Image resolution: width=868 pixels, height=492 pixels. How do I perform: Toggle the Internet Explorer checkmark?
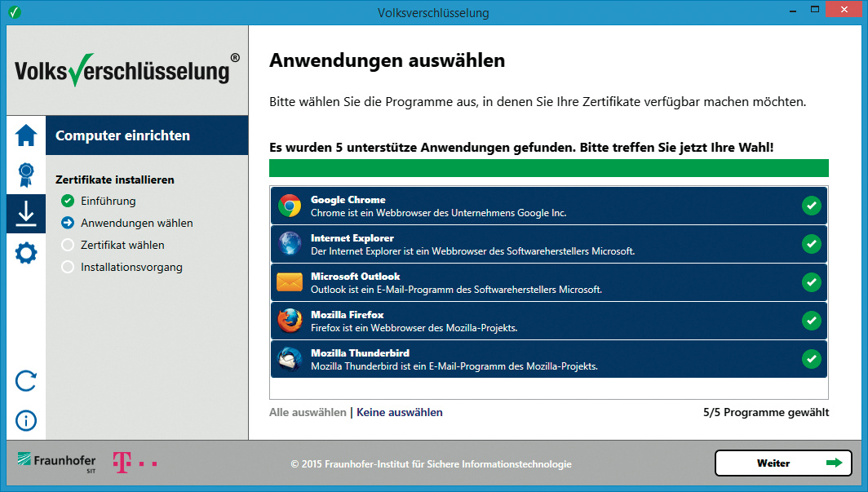811,244
